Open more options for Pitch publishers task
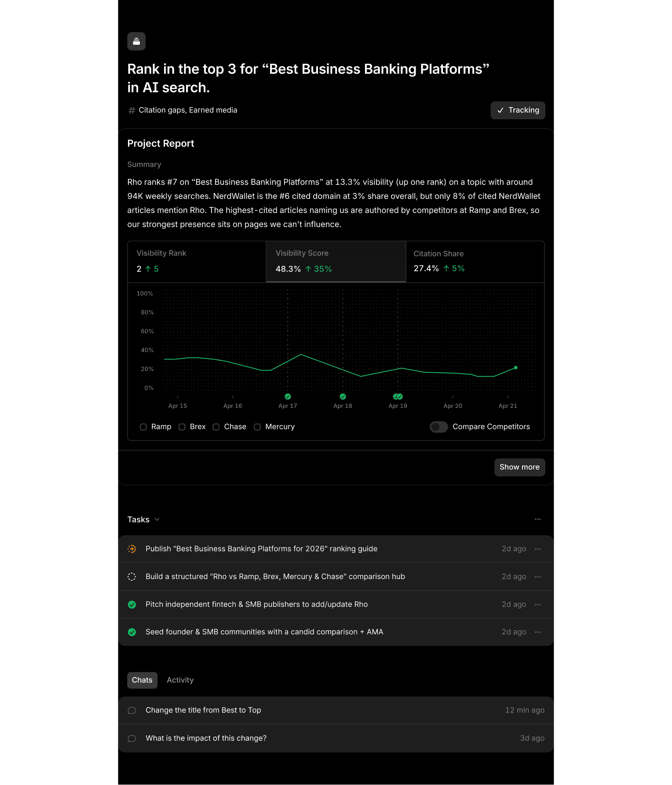 tap(538, 605)
